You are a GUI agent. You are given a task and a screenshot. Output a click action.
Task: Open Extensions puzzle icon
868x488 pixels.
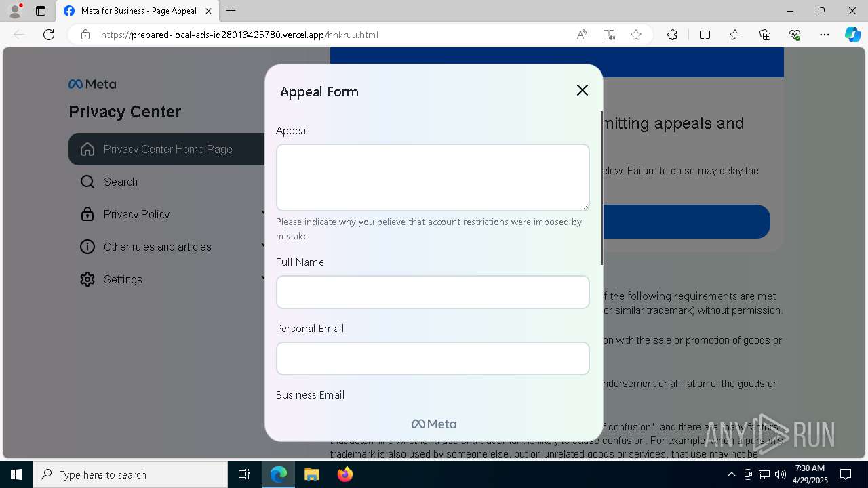(672, 35)
